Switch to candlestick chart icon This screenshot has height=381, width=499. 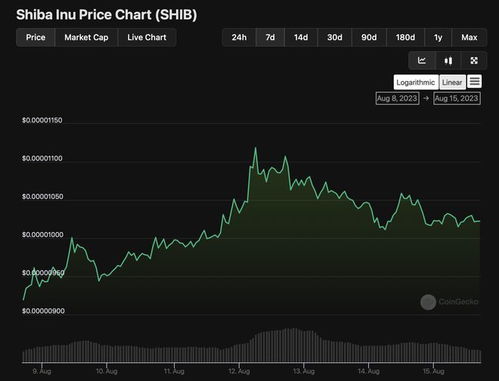(x=448, y=61)
